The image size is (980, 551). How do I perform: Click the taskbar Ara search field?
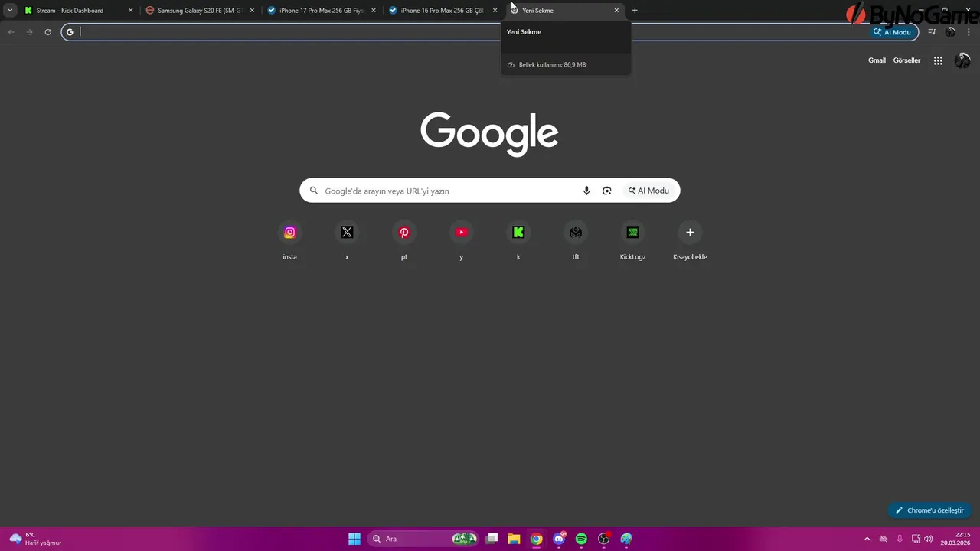(x=423, y=539)
